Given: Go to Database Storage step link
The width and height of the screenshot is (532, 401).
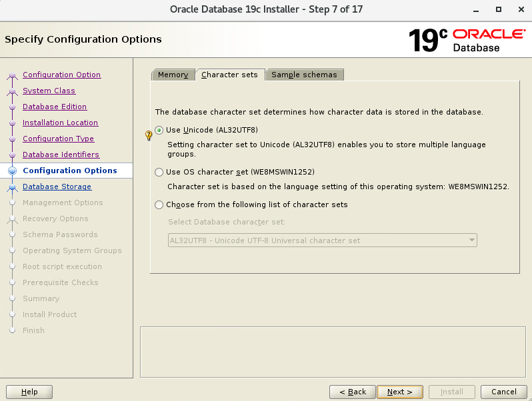Looking at the screenshot, I should [x=57, y=187].
